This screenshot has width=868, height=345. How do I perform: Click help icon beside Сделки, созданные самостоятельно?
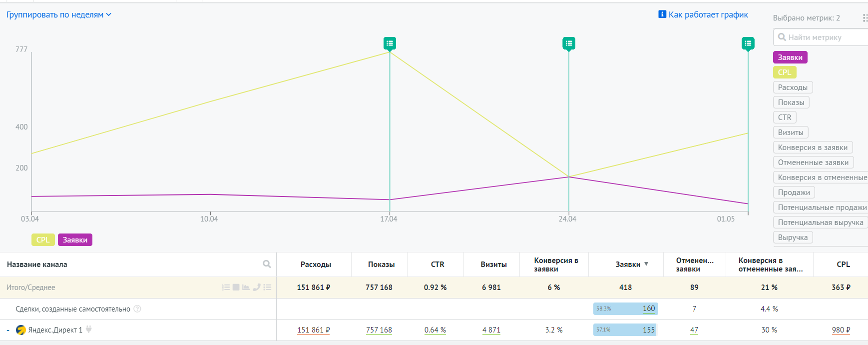tap(137, 309)
